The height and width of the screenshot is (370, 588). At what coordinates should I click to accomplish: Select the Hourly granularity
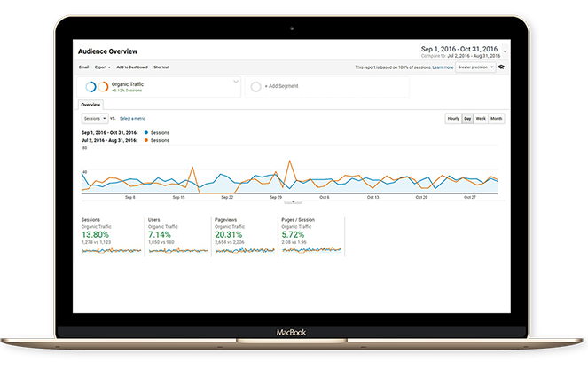pyautogui.click(x=453, y=119)
